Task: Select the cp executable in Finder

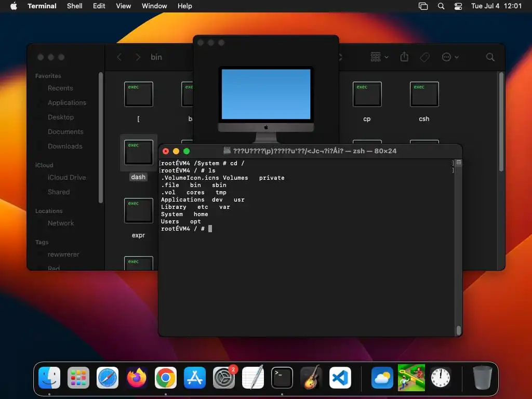Action: 367,94
